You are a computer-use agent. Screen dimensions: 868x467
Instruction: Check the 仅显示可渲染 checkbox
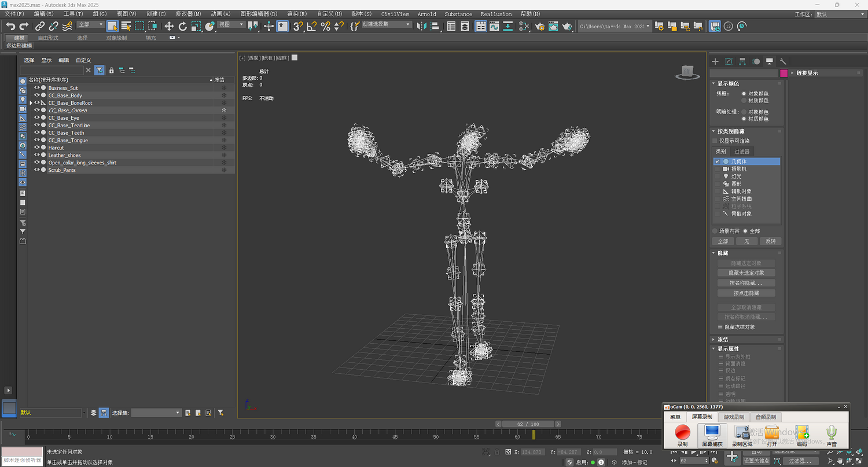point(715,141)
